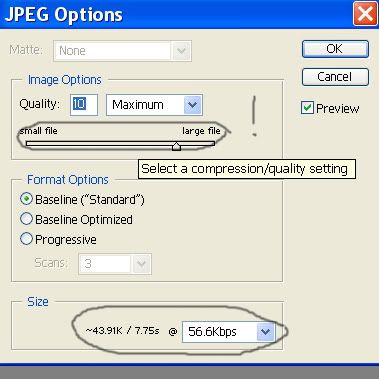Click the OK button
Image resolution: width=379 pixels, height=379 pixels.
click(335, 49)
